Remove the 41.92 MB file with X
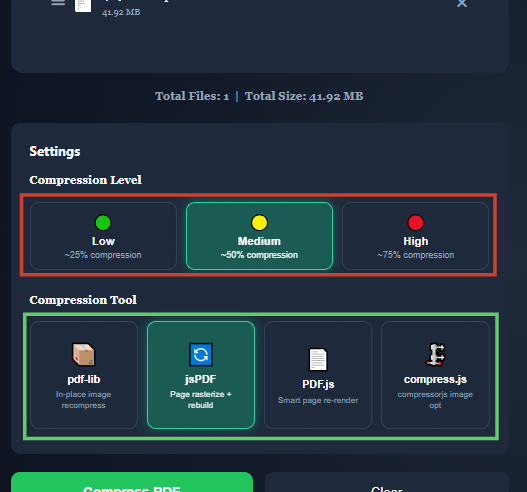The height and width of the screenshot is (492, 527). coord(462,3)
